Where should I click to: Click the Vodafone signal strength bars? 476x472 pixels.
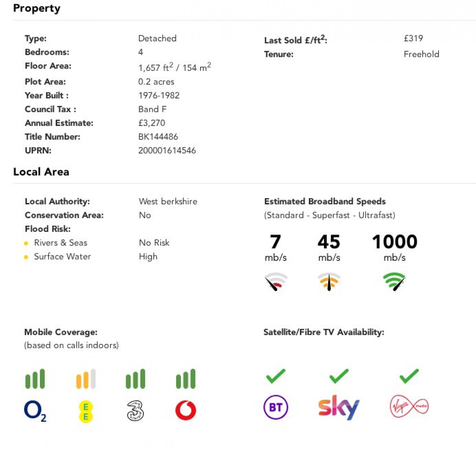(x=186, y=379)
